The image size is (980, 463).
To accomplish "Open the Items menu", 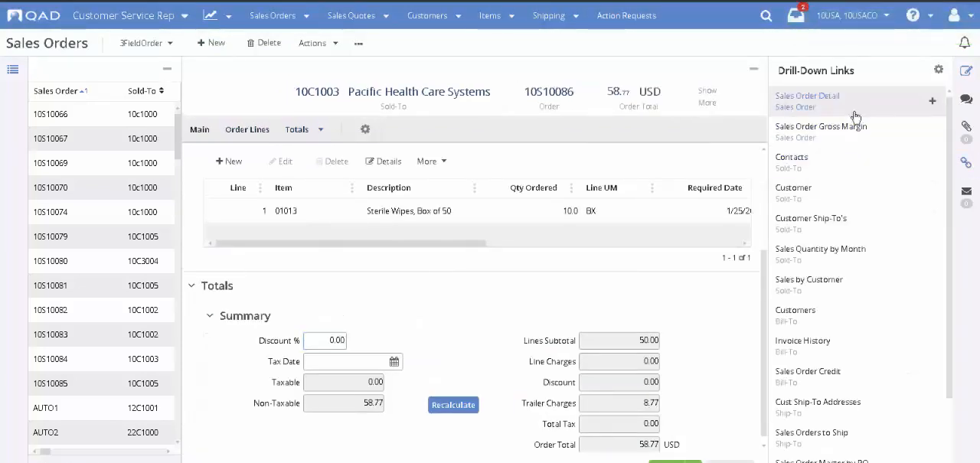I will [497, 15].
